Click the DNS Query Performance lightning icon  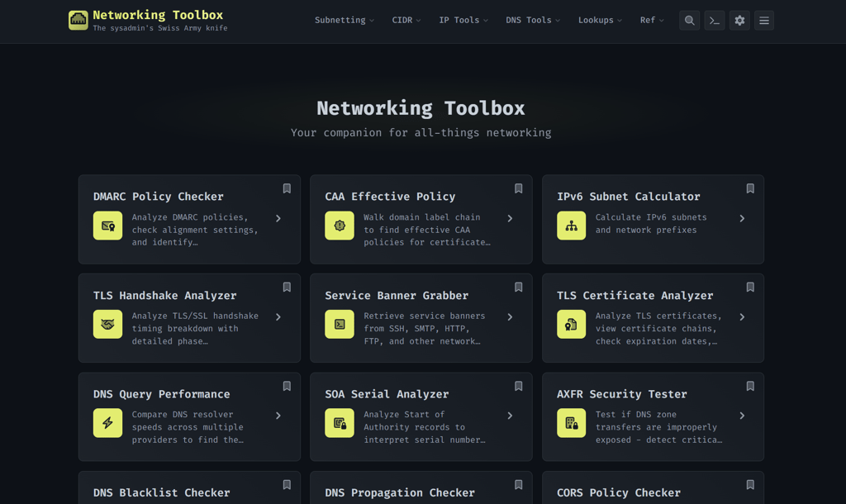(107, 422)
